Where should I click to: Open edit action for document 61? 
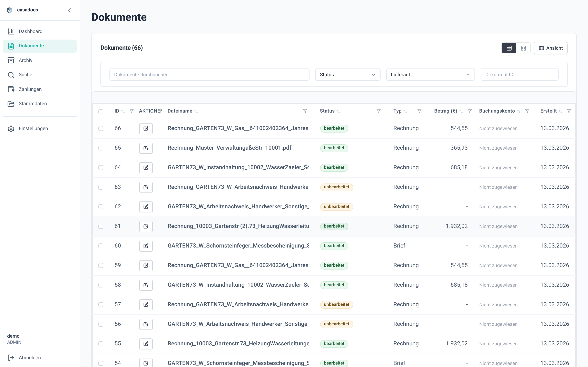(x=146, y=226)
